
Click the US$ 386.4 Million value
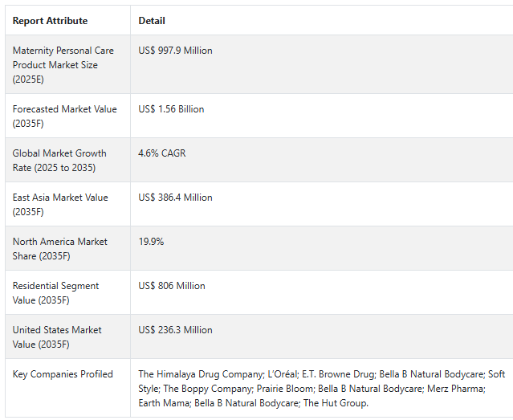tap(175, 198)
